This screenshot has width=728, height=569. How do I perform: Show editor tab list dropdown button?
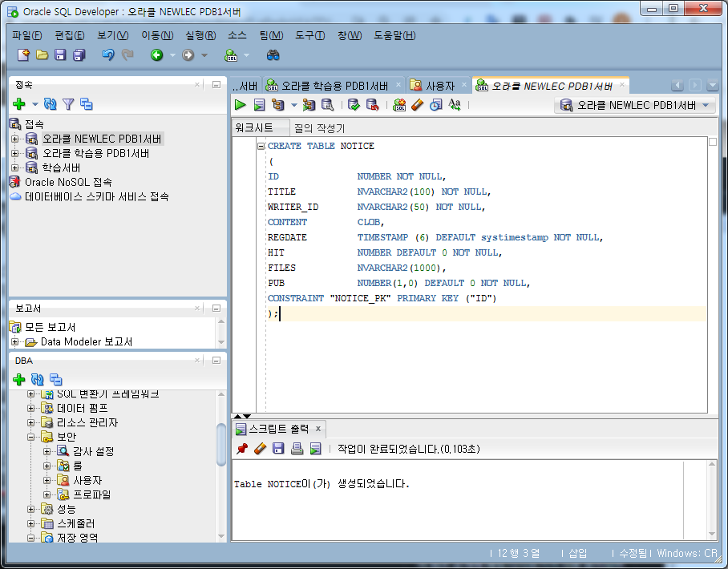712,86
